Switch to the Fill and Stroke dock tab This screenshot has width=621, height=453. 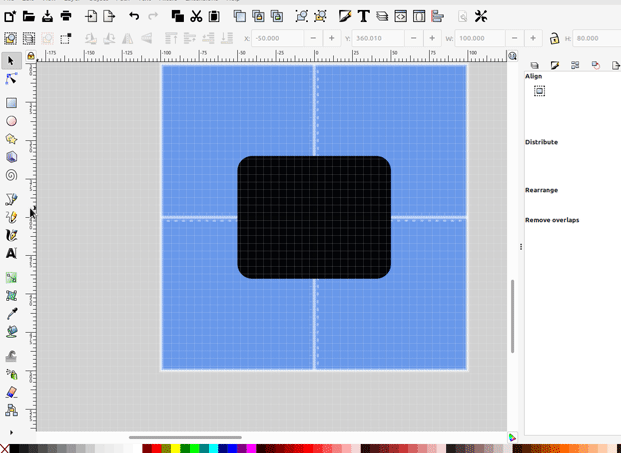point(555,65)
